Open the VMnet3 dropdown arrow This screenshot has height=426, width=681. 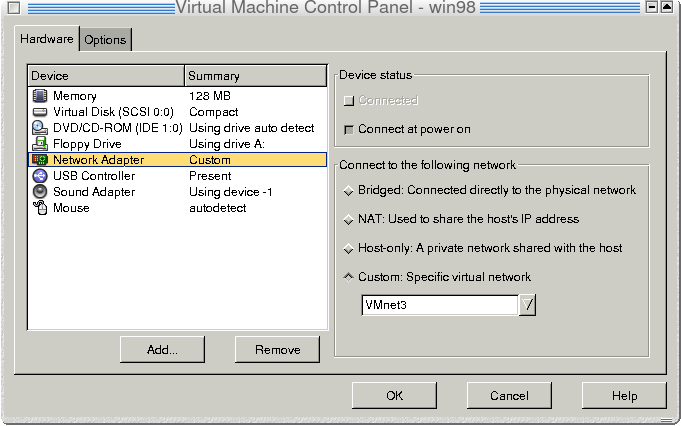[527, 305]
